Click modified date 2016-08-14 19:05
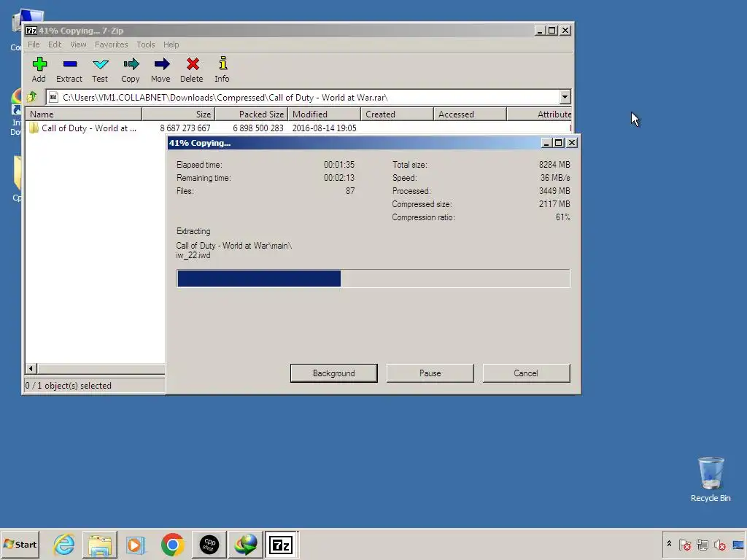This screenshot has height=560, width=747. 324,128
